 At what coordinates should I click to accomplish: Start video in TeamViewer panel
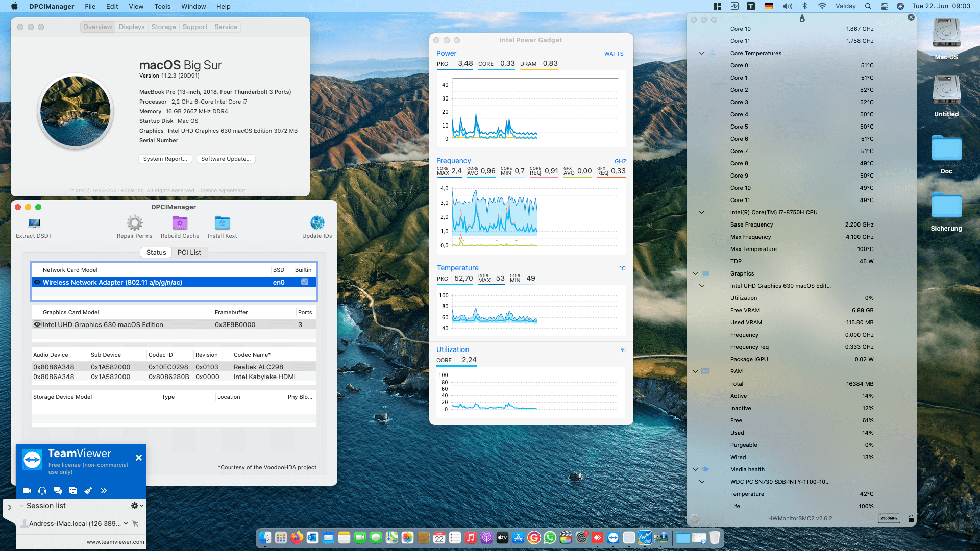tap(27, 491)
